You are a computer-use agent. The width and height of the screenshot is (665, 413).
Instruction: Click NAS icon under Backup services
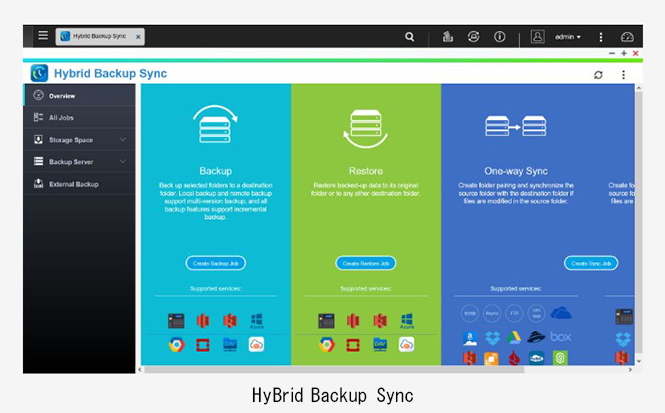[176, 321]
